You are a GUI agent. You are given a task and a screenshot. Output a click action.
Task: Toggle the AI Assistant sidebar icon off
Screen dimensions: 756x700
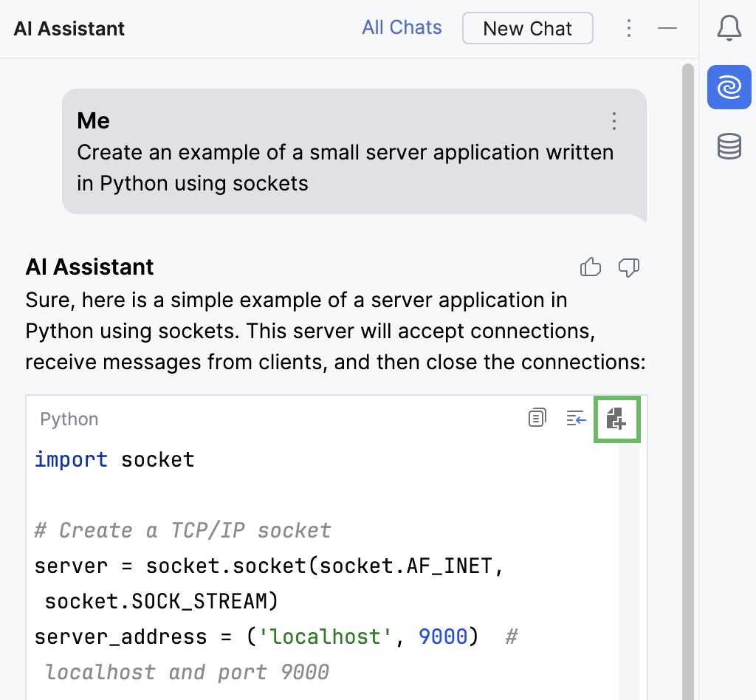[x=729, y=87]
